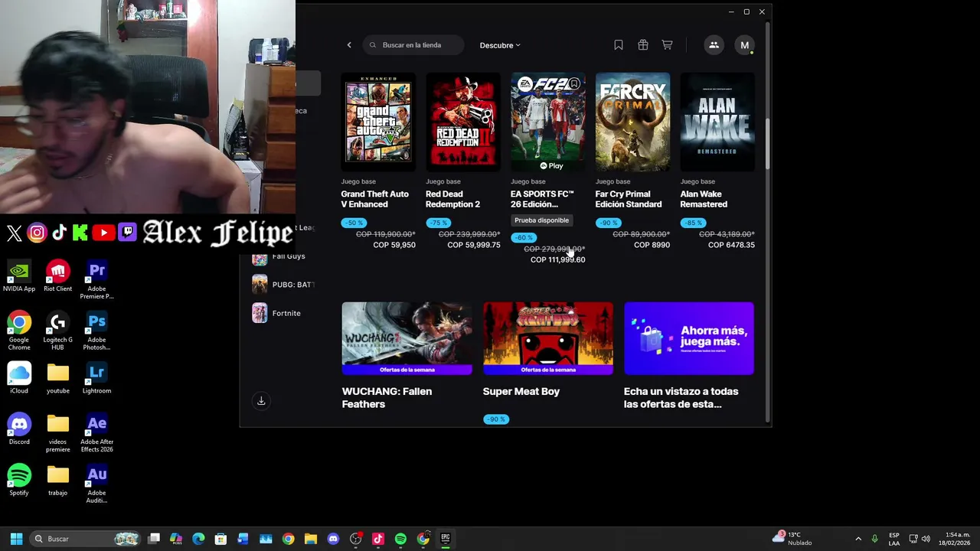Open Alan Wake Remastered cover image
980x551 pixels.
(x=717, y=122)
